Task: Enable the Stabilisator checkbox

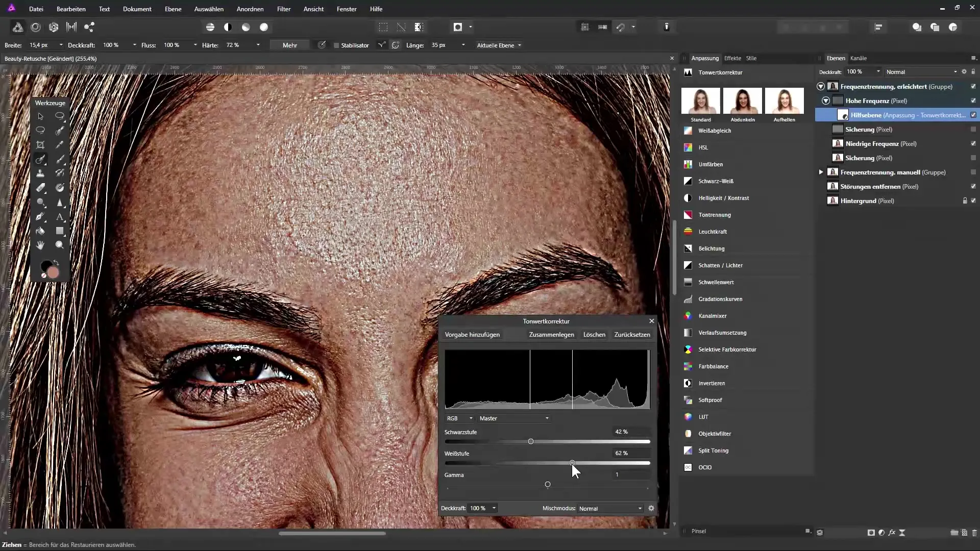Action: [x=336, y=45]
